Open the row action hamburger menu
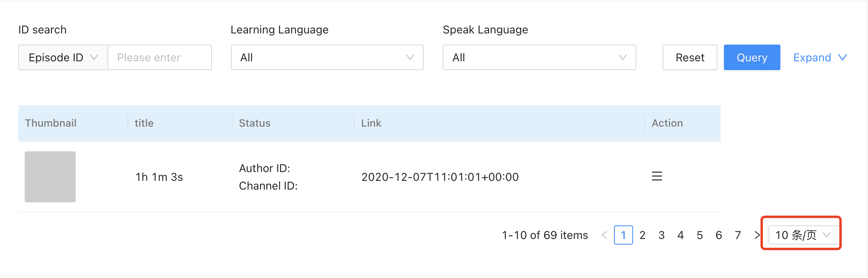Viewport: 868px width, 278px height. tap(657, 176)
